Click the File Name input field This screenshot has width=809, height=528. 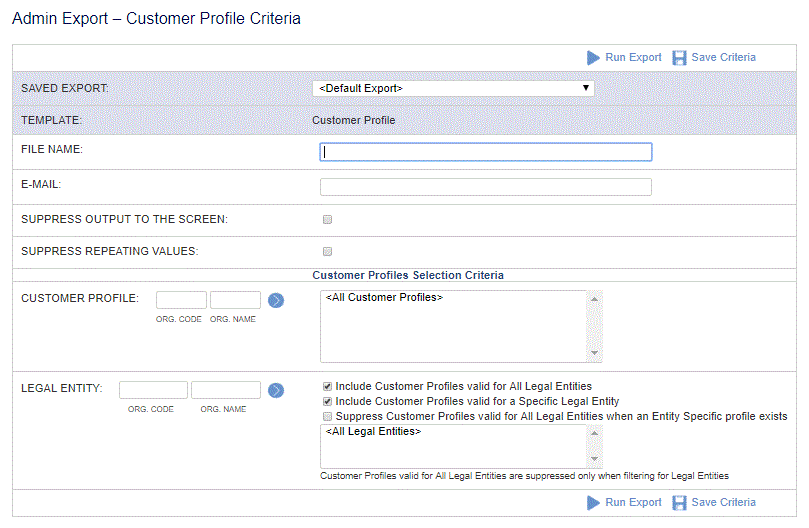click(x=486, y=152)
